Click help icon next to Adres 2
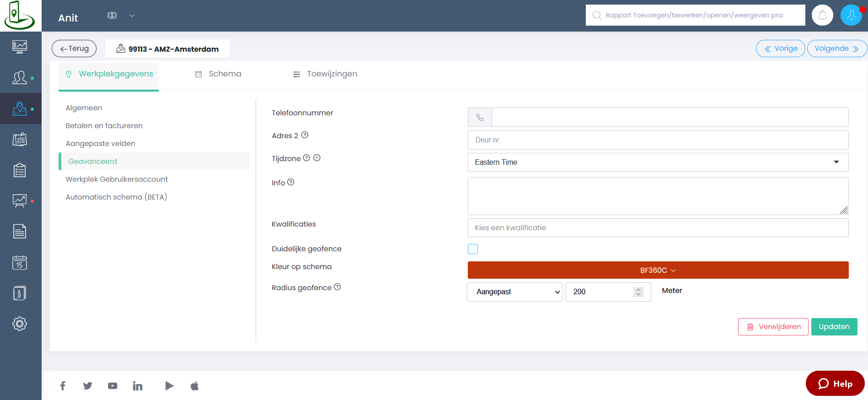This screenshot has height=400, width=868. 305,135
